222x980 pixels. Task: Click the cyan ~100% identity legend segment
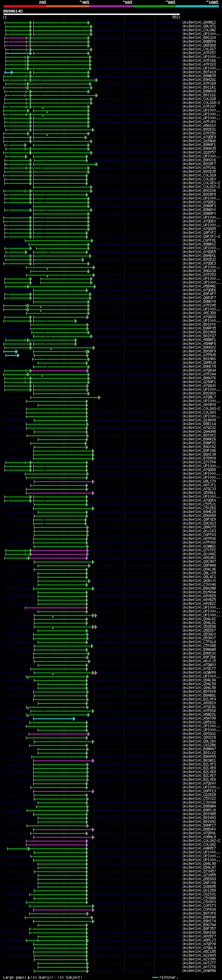tap(197, 6)
